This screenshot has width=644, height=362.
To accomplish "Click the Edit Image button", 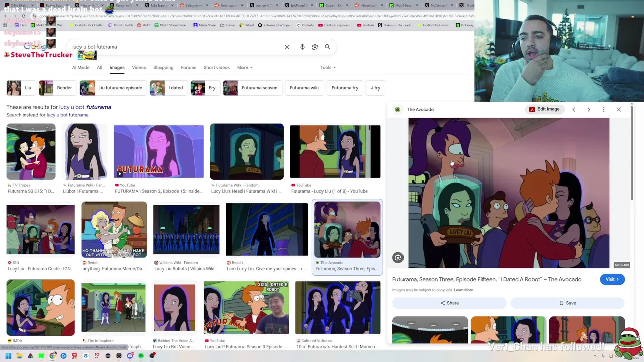I will (544, 109).
